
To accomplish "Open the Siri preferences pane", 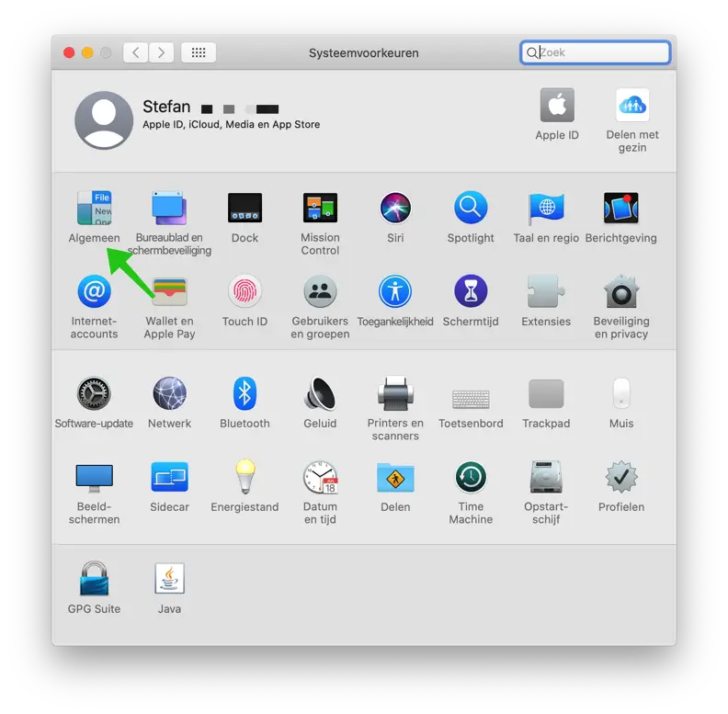I will pyautogui.click(x=395, y=208).
